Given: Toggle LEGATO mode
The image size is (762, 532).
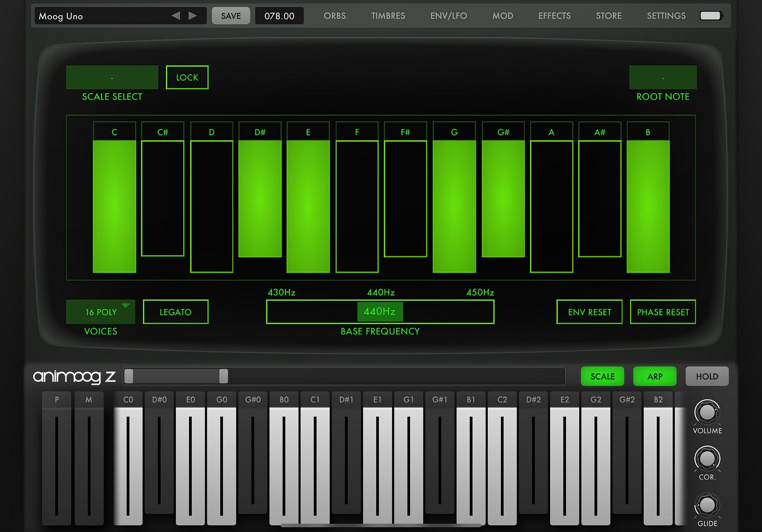Looking at the screenshot, I should 175,312.
